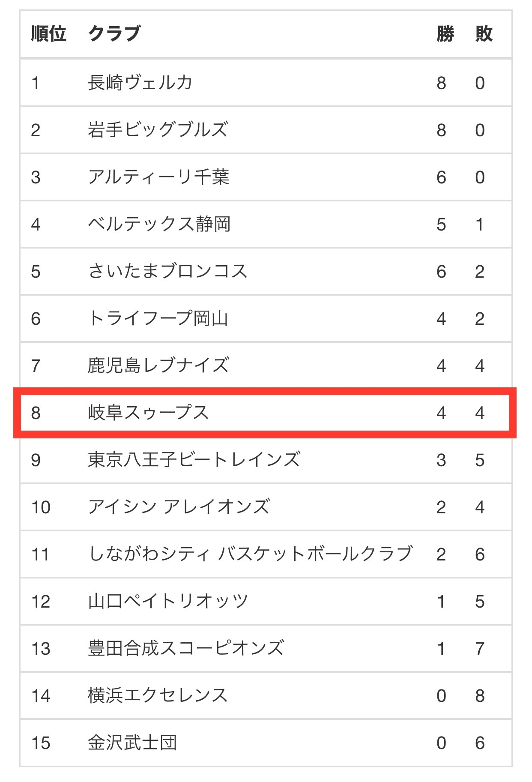Click さいたまブロンコス club name
Screen dimensions: 532x782
click(x=167, y=271)
